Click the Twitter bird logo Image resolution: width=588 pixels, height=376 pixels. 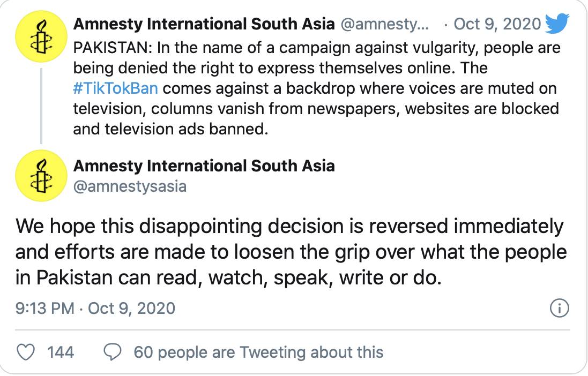[x=557, y=24]
